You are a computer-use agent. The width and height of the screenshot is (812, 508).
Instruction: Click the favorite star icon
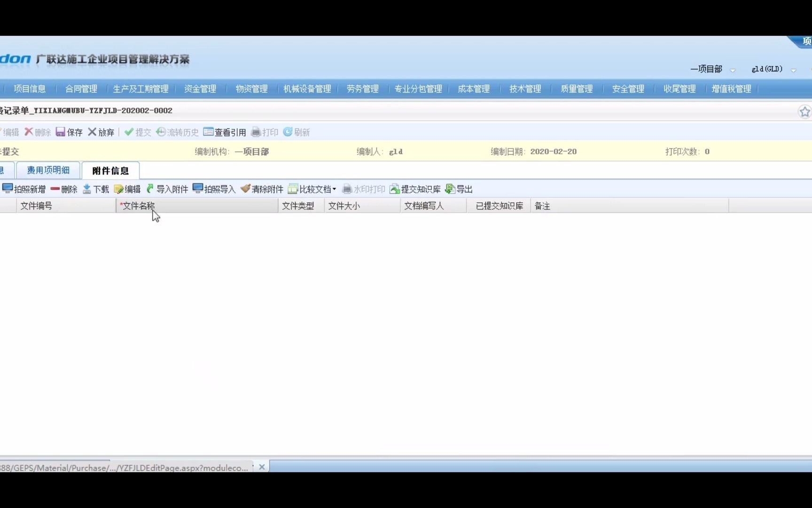[804, 112]
